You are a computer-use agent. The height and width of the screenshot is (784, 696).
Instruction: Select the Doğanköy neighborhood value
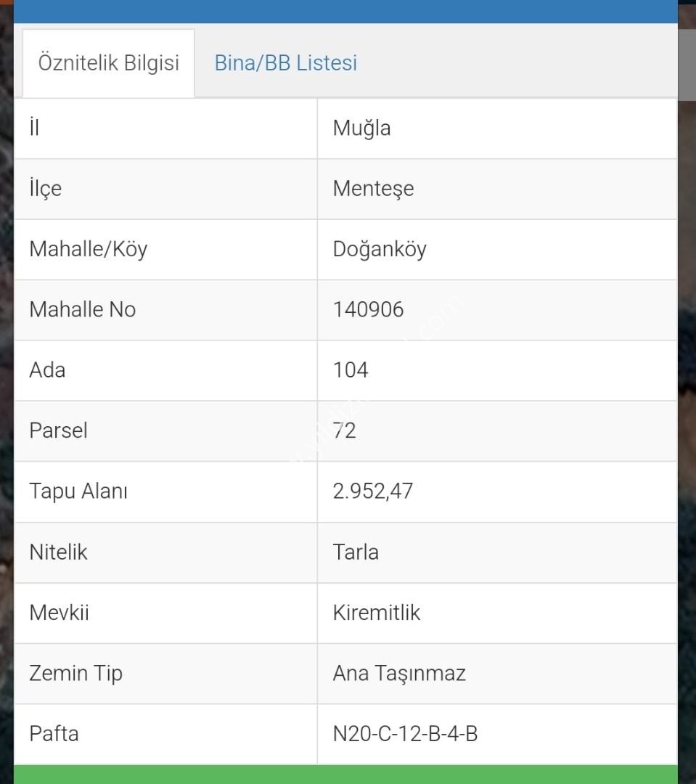point(380,249)
